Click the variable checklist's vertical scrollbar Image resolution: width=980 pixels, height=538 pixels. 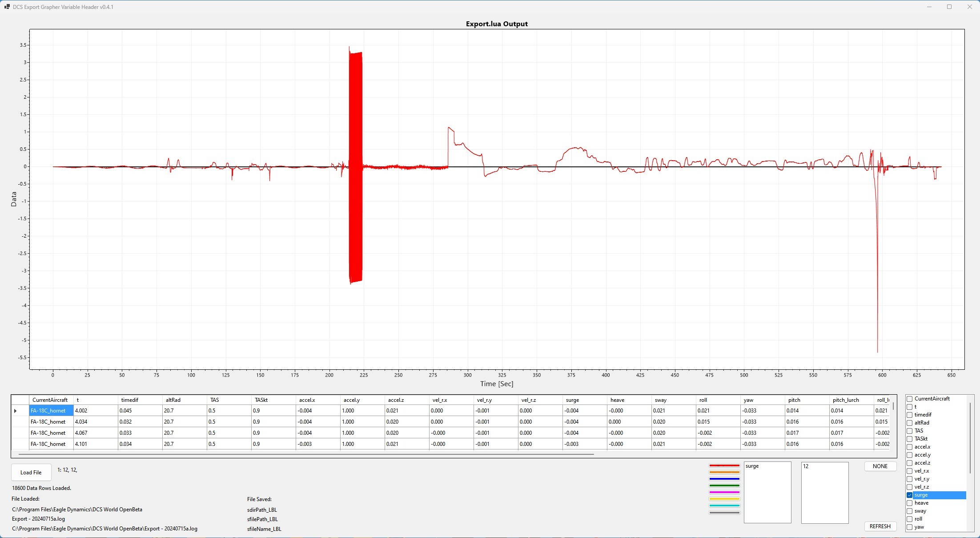(970, 438)
